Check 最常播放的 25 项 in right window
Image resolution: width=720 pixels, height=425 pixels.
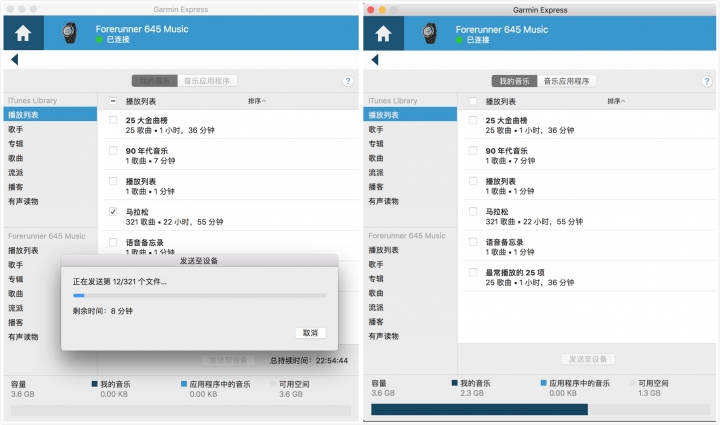[473, 272]
